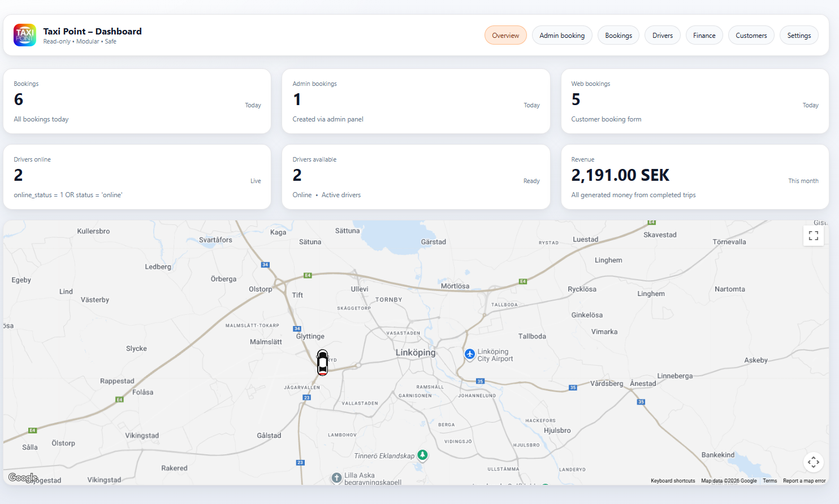This screenshot has height=504, width=839.
Task: Select the Linköping City Airport icon
Action: click(x=470, y=355)
